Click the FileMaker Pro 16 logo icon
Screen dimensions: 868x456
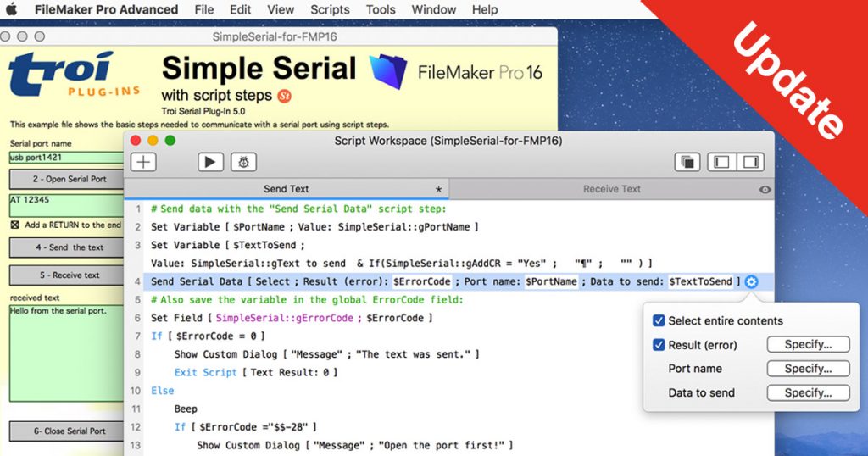[x=388, y=71]
